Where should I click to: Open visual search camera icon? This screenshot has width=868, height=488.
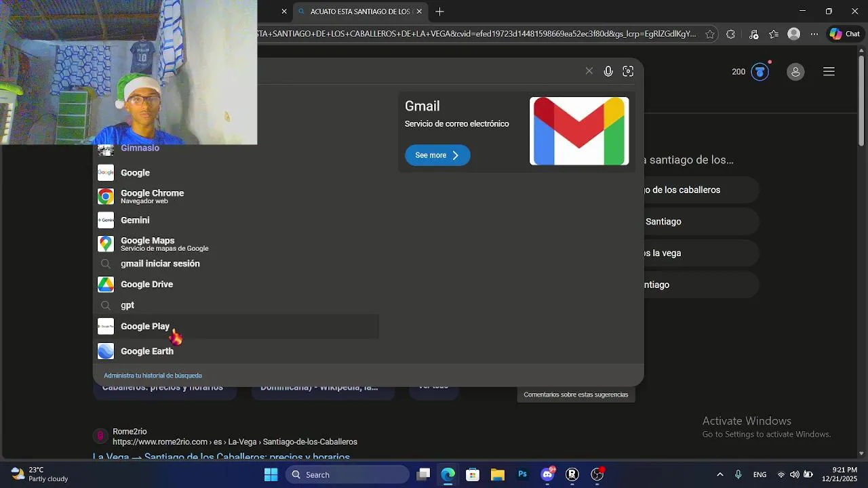628,71
